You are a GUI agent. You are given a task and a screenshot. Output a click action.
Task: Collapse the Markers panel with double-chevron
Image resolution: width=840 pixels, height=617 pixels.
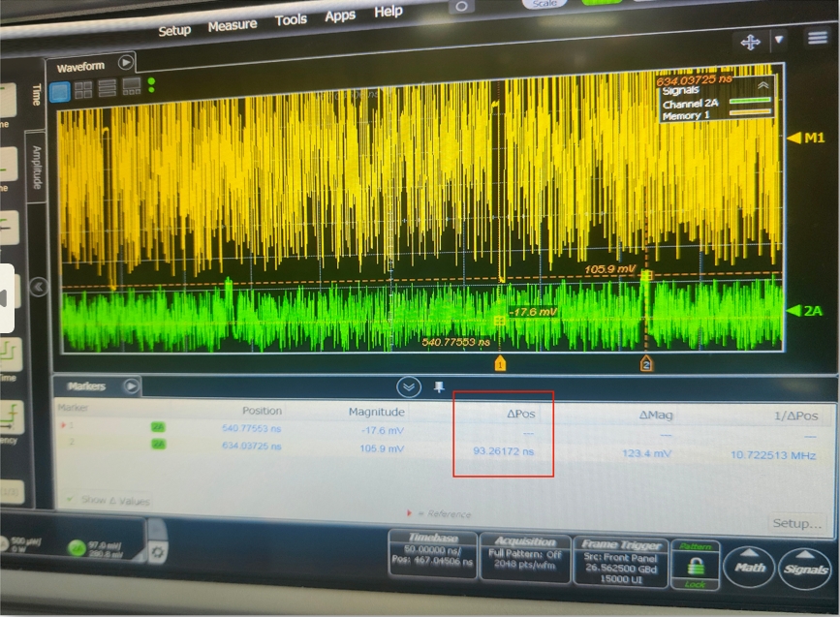pyautogui.click(x=410, y=387)
